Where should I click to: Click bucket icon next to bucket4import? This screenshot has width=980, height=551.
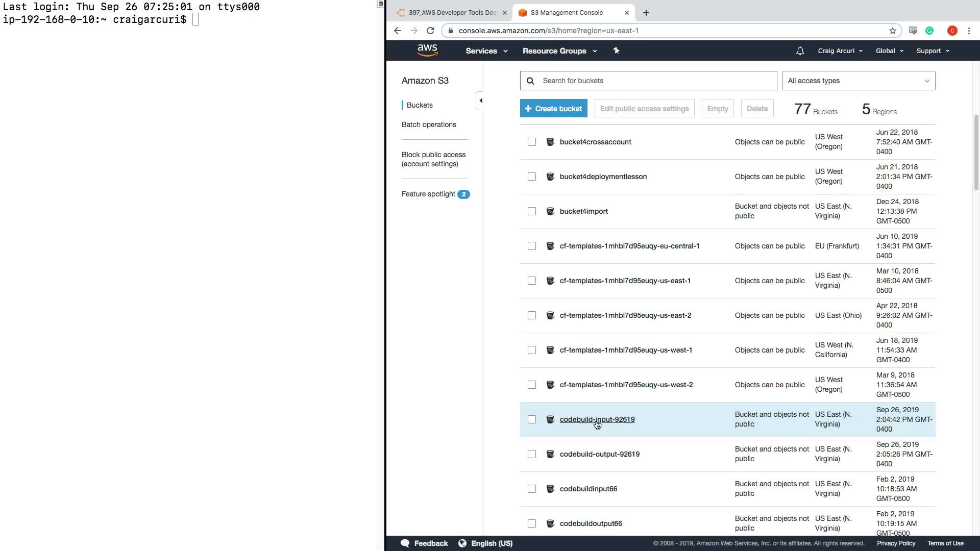pyautogui.click(x=550, y=211)
